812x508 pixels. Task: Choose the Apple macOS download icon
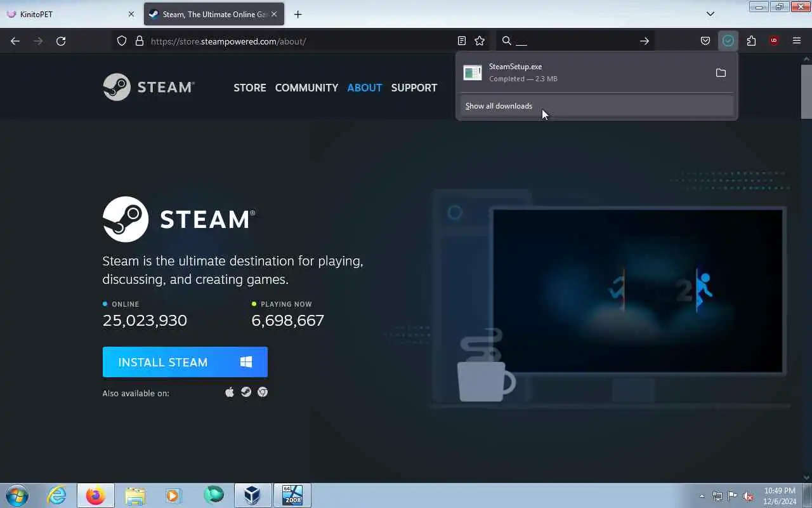[x=230, y=392]
